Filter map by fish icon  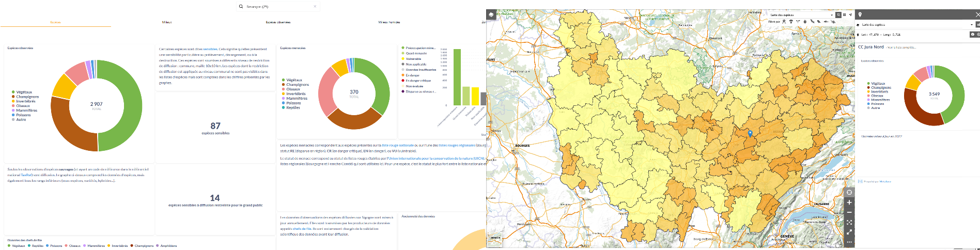pos(826,22)
